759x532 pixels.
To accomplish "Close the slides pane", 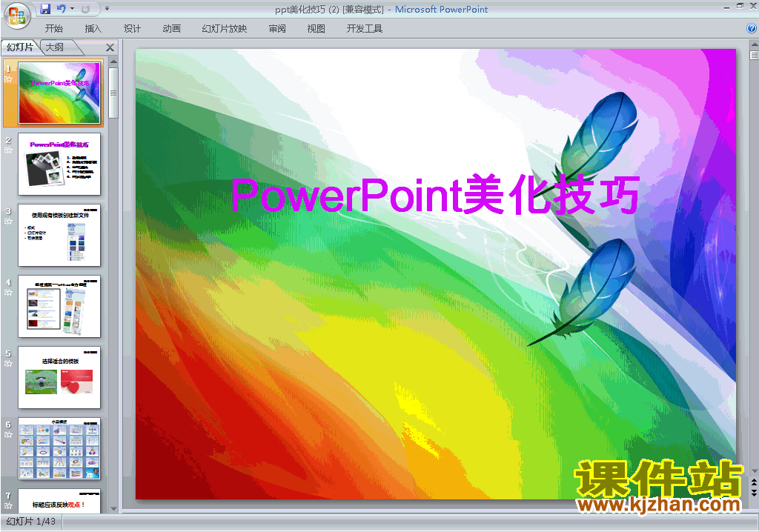I will point(110,47).
